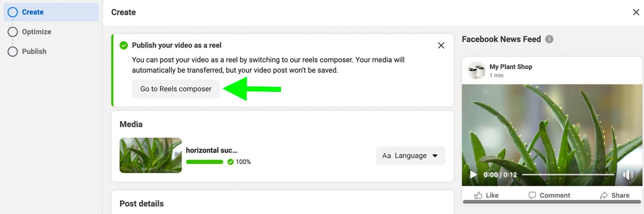Image resolution: width=644 pixels, height=214 pixels.
Task: Dismiss the reel notification banner
Action: point(441,45)
